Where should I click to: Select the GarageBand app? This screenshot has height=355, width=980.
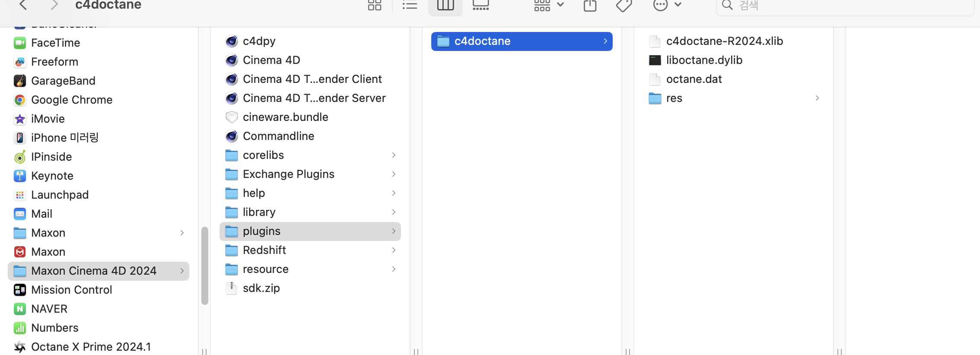63,81
